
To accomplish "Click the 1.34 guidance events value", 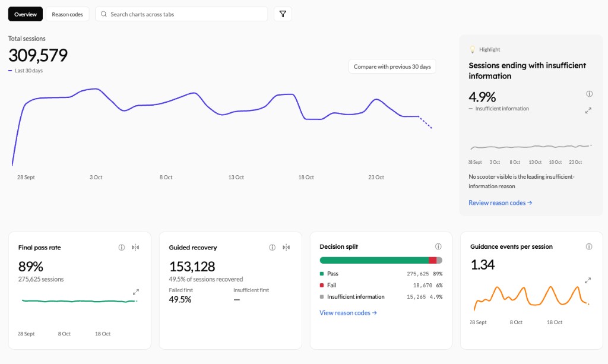I will pyautogui.click(x=482, y=265).
